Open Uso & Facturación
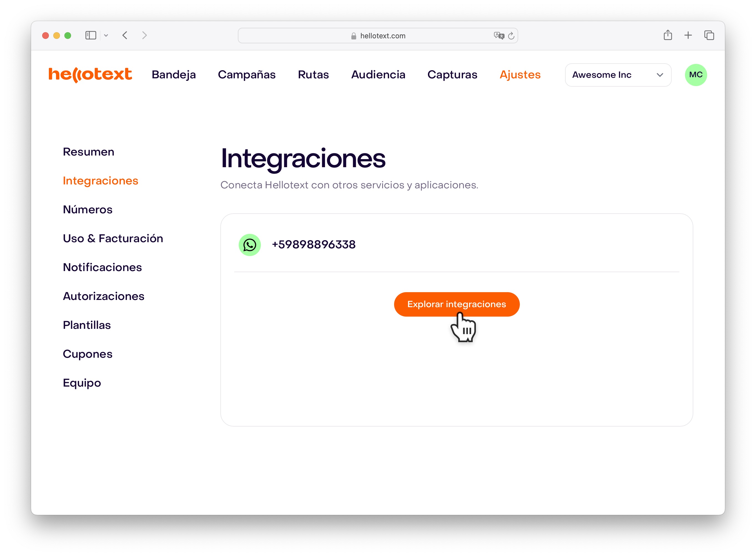This screenshot has width=756, height=556. tap(113, 239)
